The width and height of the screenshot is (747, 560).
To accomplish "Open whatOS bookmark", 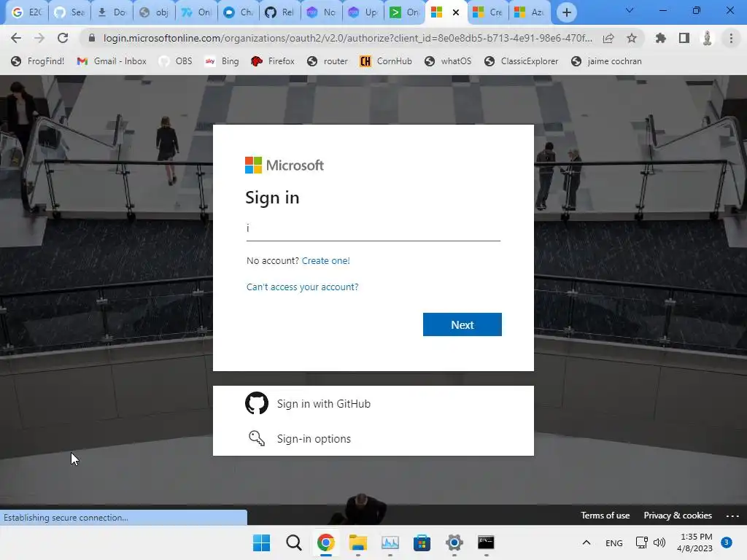I will 448,61.
